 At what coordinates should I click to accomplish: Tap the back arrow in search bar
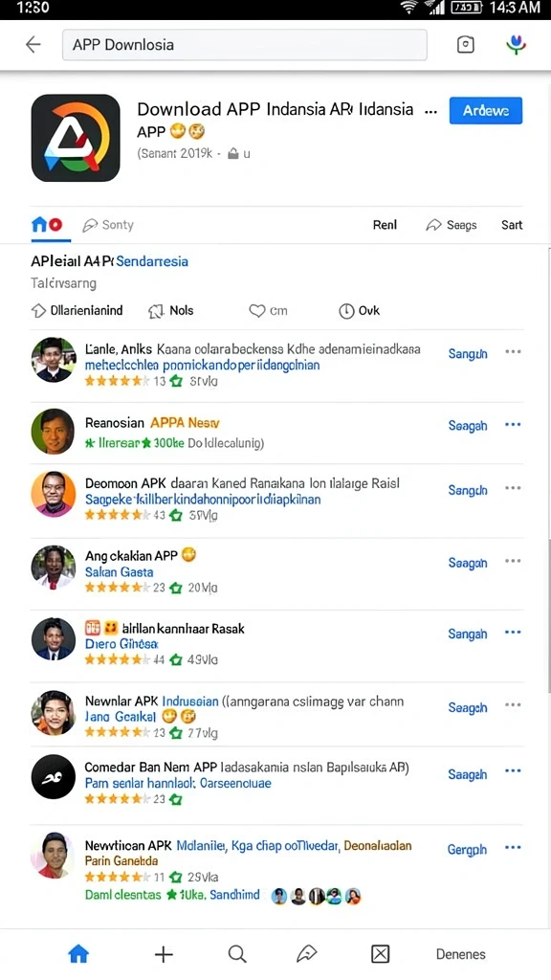click(33, 44)
